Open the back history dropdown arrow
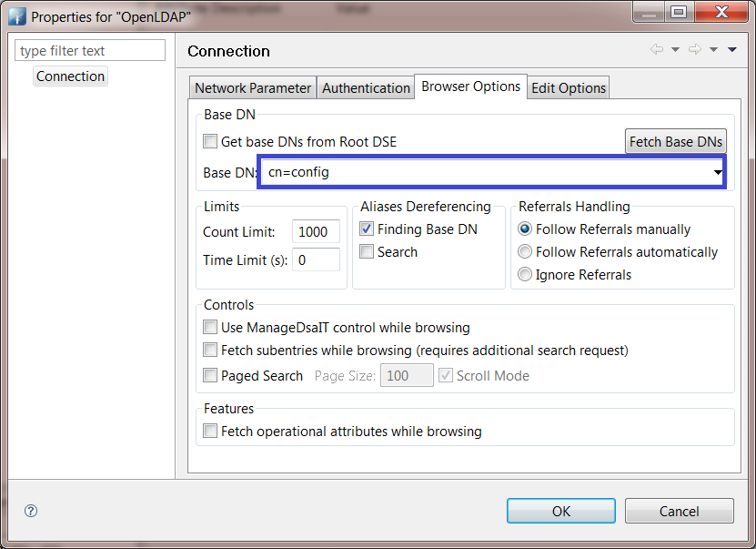The height and width of the screenshot is (549, 756). click(x=675, y=50)
